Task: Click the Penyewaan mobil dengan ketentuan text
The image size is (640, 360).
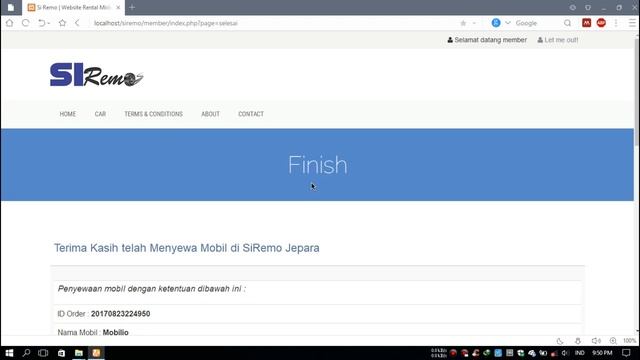Action: pos(151,289)
